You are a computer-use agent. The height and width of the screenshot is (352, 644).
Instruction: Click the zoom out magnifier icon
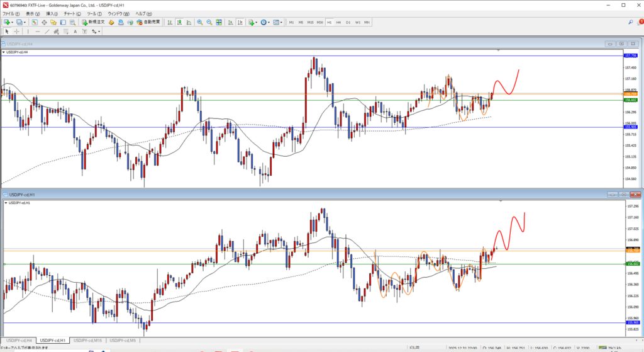[209, 22]
